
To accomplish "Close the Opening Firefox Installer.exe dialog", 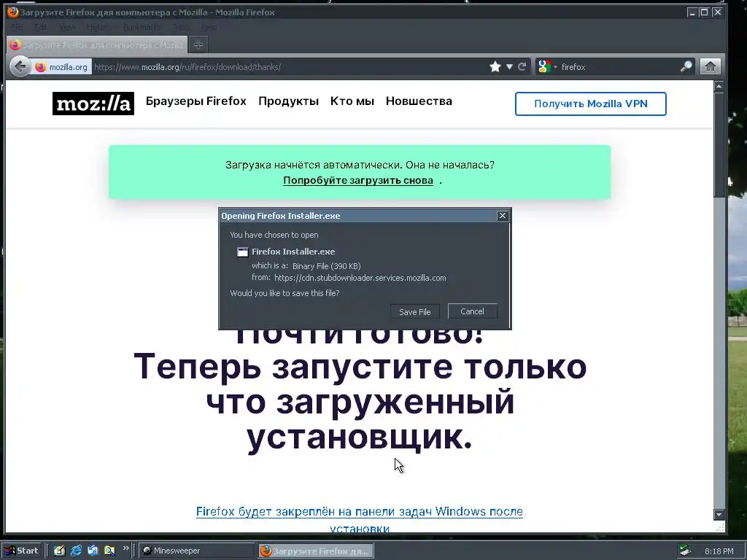I will [x=502, y=216].
